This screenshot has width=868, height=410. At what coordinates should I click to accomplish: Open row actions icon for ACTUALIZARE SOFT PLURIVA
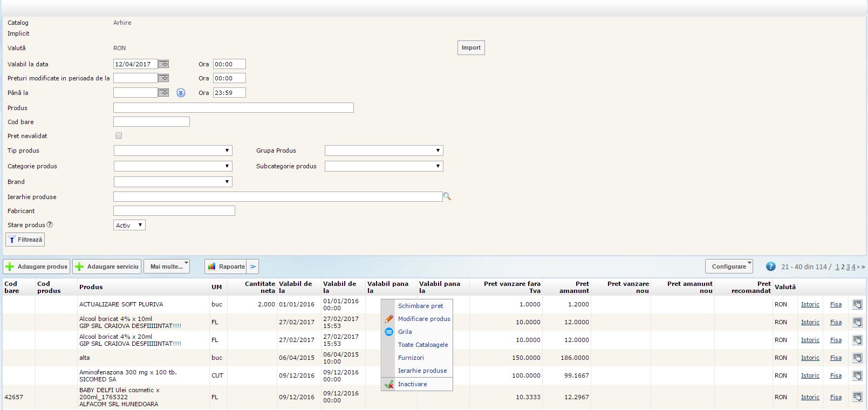857,304
